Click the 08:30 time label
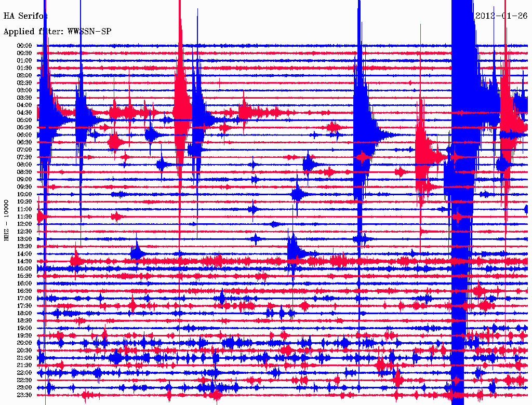 (x=24, y=172)
